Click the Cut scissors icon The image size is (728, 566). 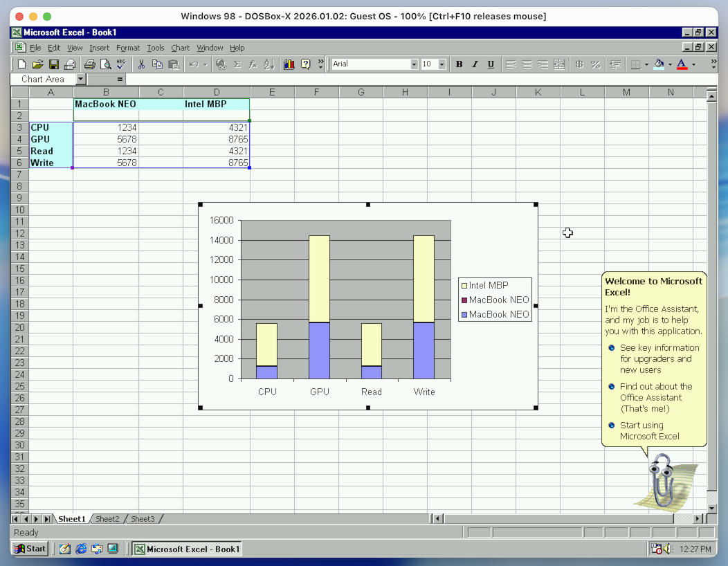(141, 64)
